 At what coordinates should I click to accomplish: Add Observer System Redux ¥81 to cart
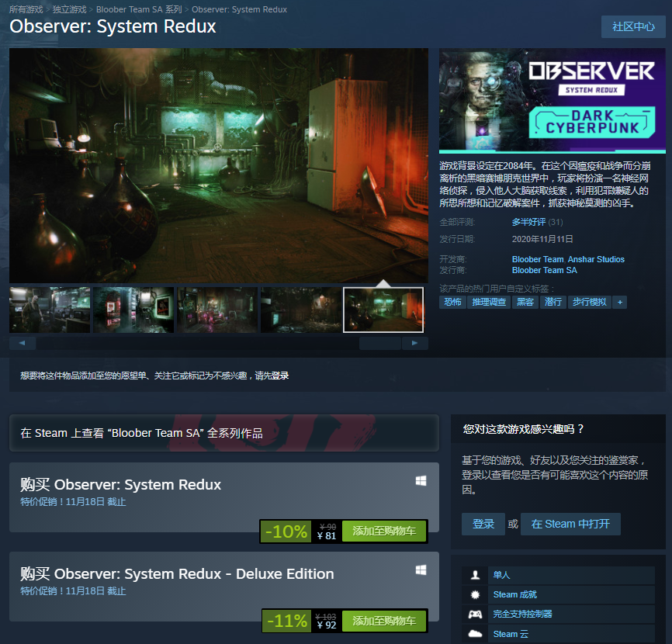[x=384, y=531]
